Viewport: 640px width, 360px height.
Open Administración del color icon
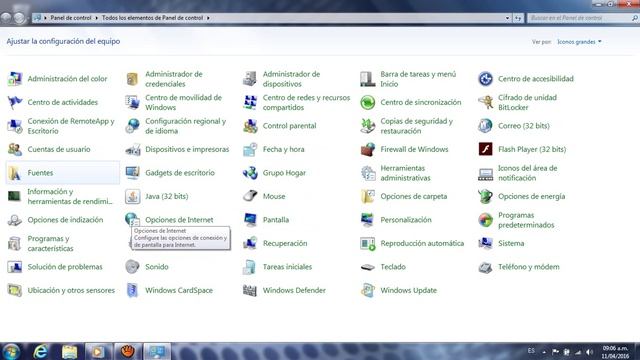(x=15, y=79)
